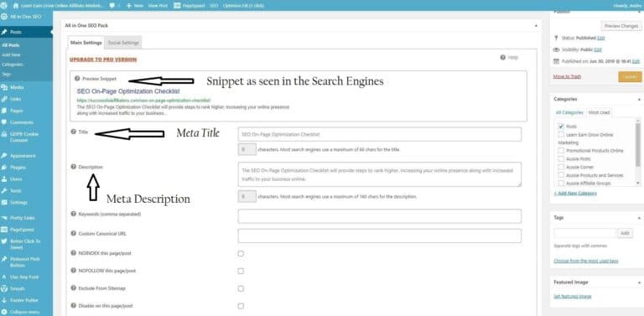Viewport: 644px width, 316px height.
Task: Click the UPGRADE TO PRO VERSION link
Action: tap(103, 60)
